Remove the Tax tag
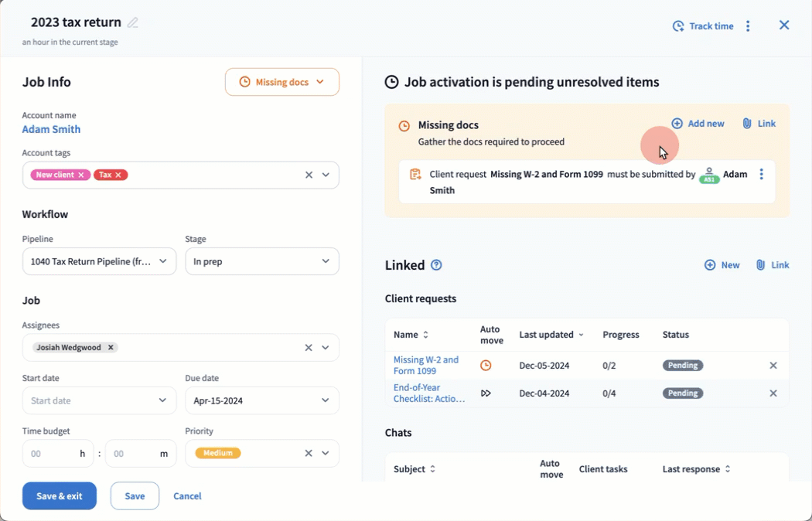The height and width of the screenshot is (521, 812). point(118,175)
